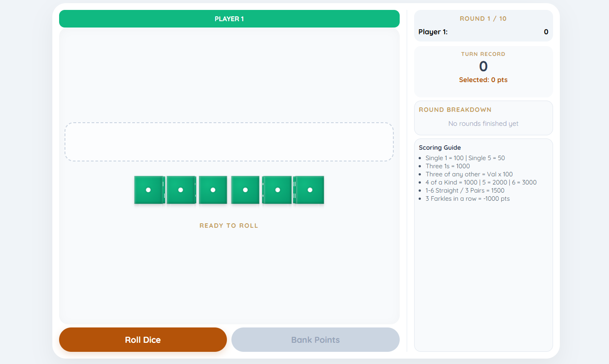Screen dimensions: 609x364
Task: Select the first die on the left
Action: pos(148,190)
